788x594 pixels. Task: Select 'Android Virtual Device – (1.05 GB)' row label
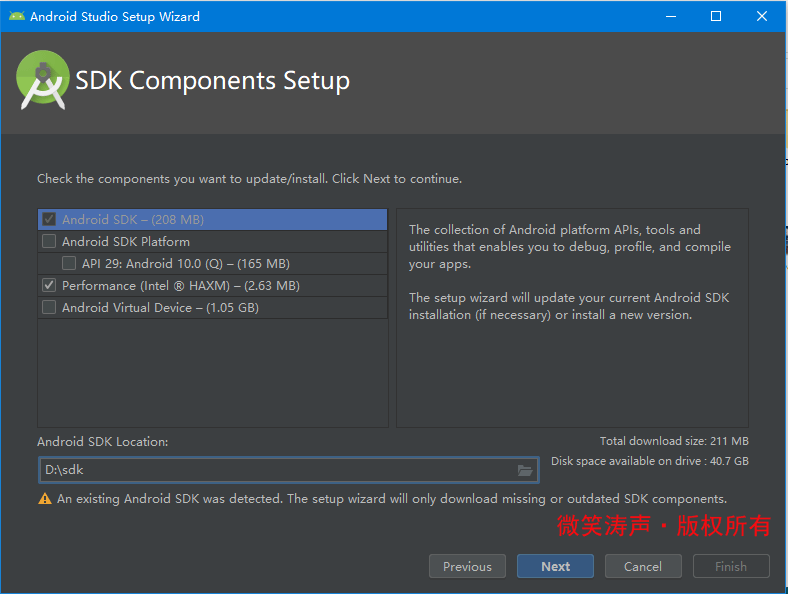point(160,308)
